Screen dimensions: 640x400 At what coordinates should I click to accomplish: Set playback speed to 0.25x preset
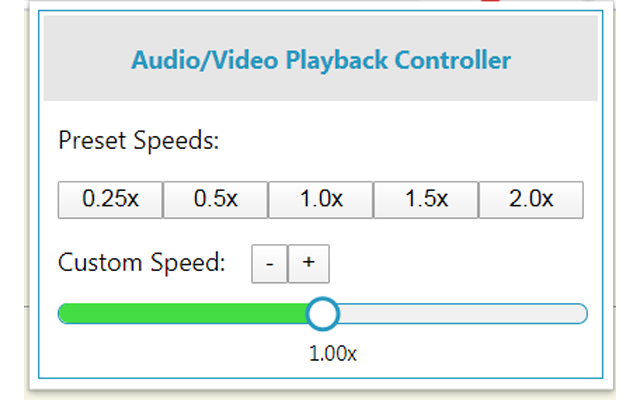coord(110,199)
